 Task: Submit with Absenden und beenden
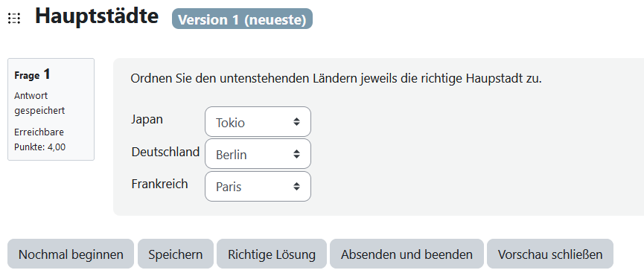point(407,254)
